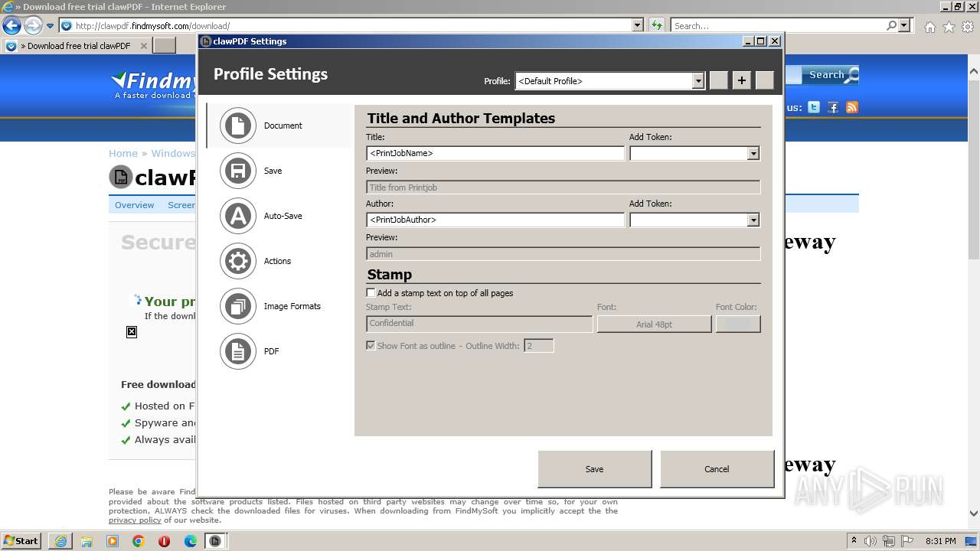Click the Arial 48pt font button
The image size is (980, 551).
654,324
